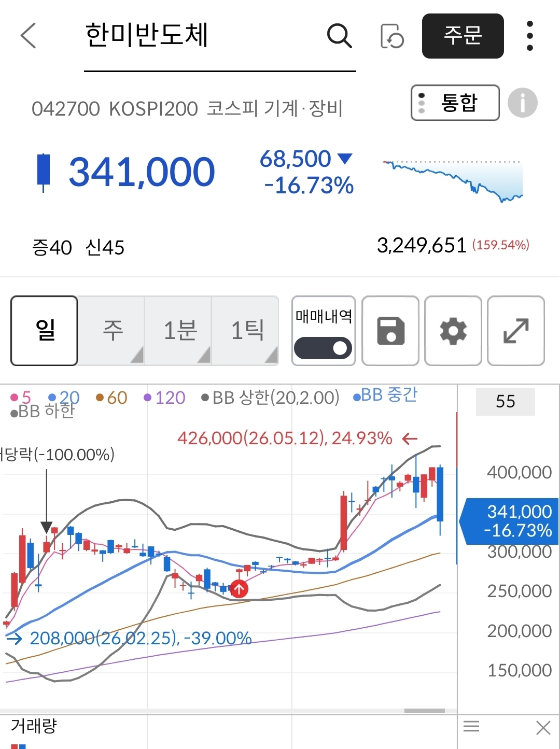The height and width of the screenshot is (749, 560).
Task: Tap the 신45 credit rate label
Action: click(105, 247)
